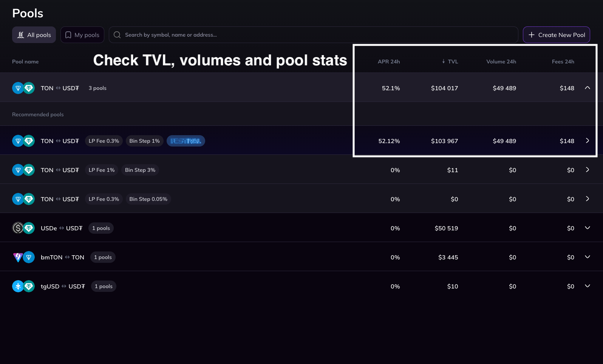The image size is (603, 364).
Task: Open the LP Fee 1% pool arrow
Action: [587, 170]
